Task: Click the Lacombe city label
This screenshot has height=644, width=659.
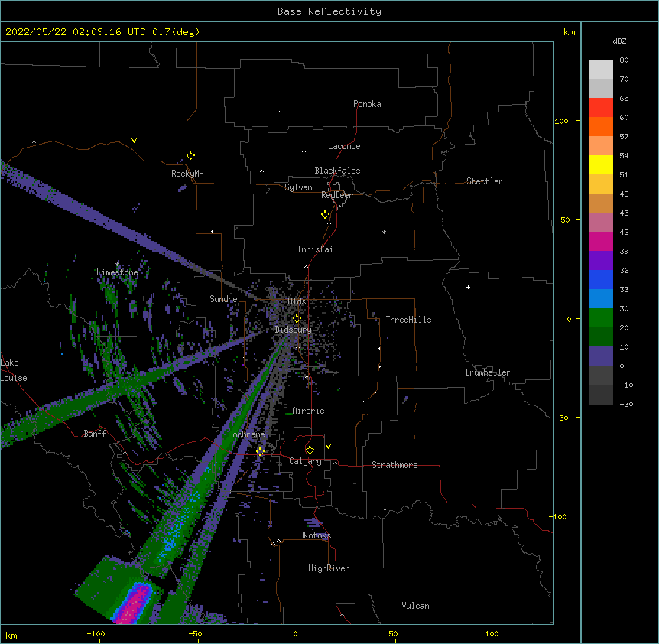Action: point(344,146)
